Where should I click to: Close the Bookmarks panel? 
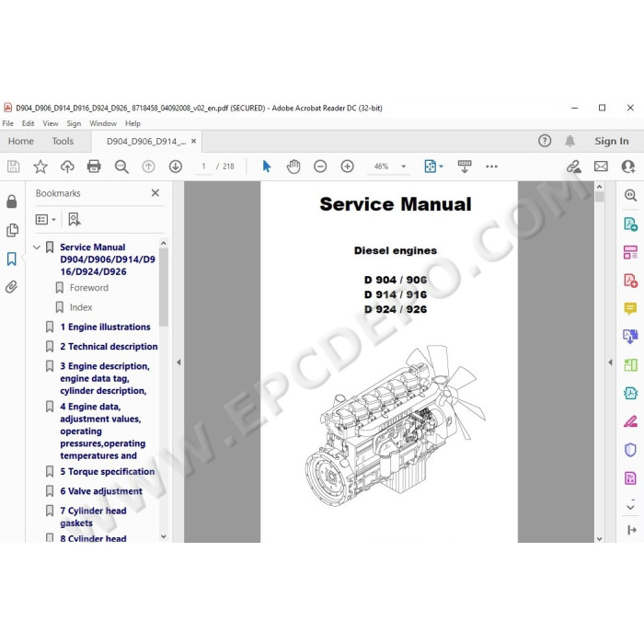click(x=155, y=193)
